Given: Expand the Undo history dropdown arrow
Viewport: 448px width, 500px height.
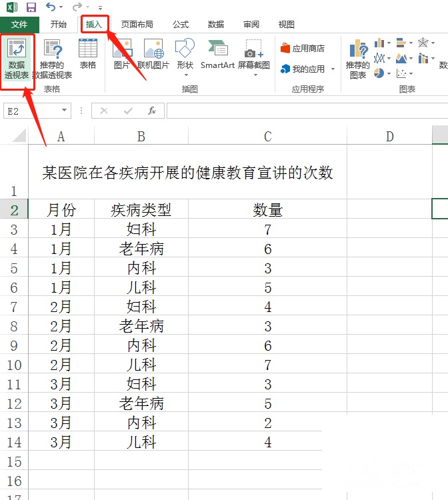Looking at the screenshot, I should 61,7.
